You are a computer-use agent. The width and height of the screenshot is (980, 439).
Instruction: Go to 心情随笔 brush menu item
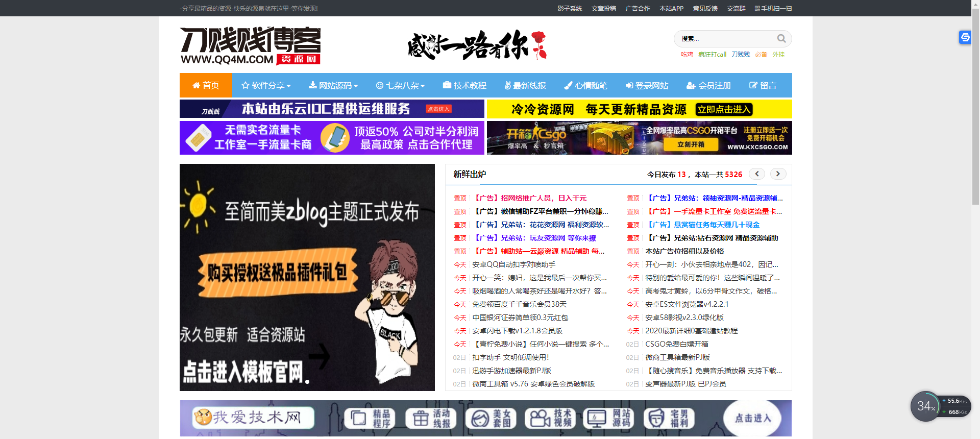[585, 86]
